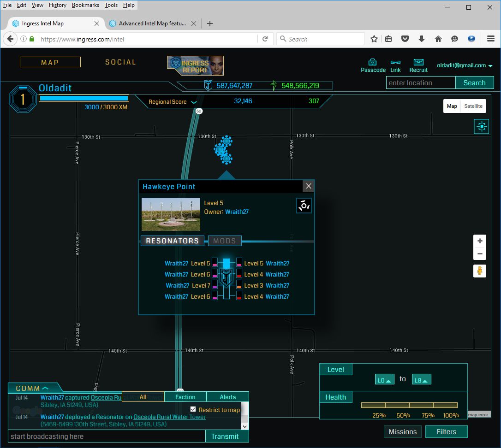Image resolution: width=501 pixels, height=448 pixels.
Task: Select the Faction tab in COMM
Action: pos(185,397)
